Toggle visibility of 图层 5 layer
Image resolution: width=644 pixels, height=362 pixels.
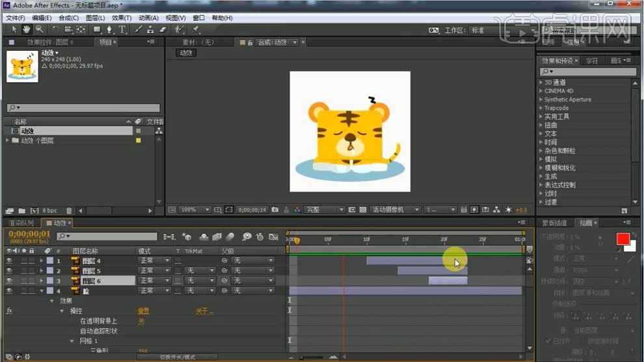[x=9, y=270]
